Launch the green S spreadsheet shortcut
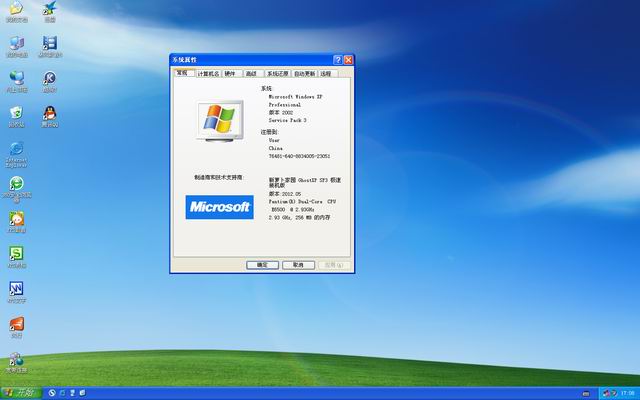640x400 pixels. coord(17,257)
